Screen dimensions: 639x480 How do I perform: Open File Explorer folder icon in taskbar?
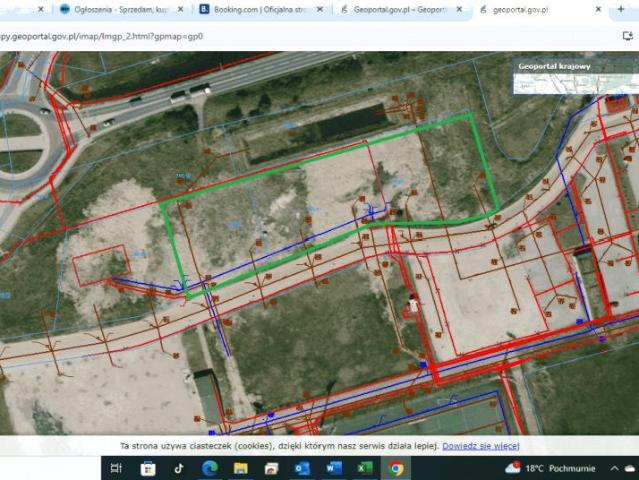(x=240, y=468)
